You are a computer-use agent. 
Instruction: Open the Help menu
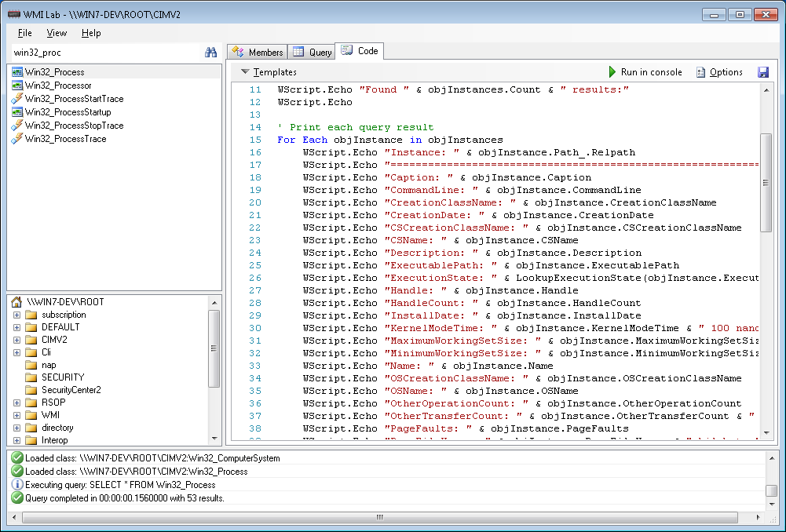[91, 33]
